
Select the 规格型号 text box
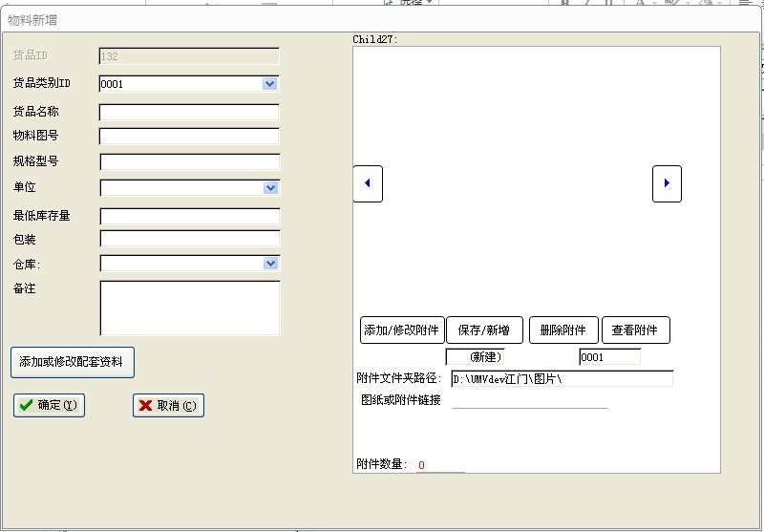[190, 161]
